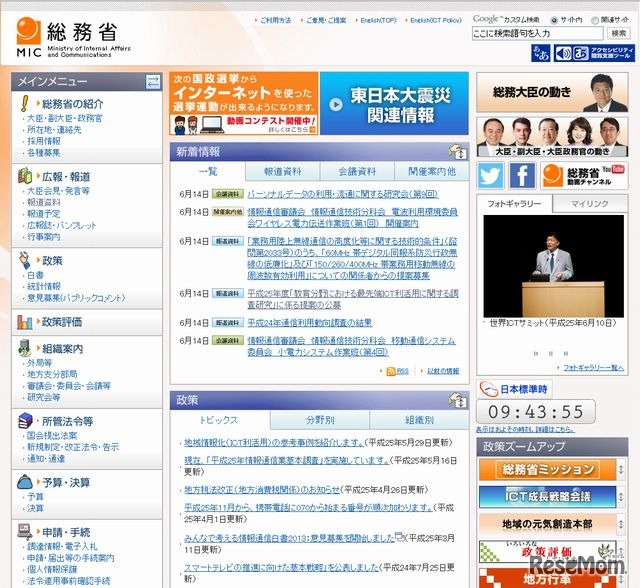Click the 申請・手続 computer icon

[x=25, y=531]
